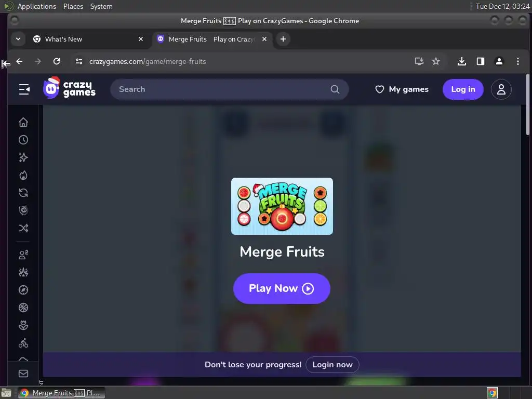
Task: Open Chrome downloads icon
Action: [x=461, y=61]
